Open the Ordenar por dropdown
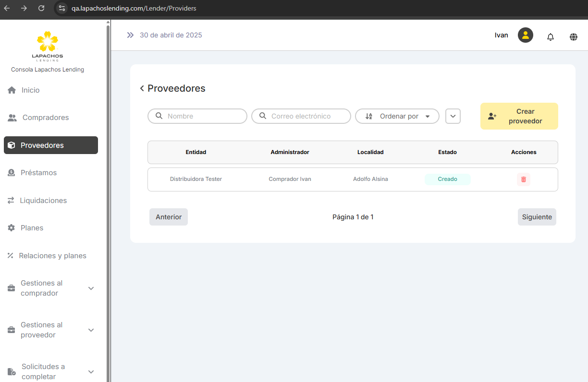This screenshot has width=588, height=382. (x=397, y=116)
